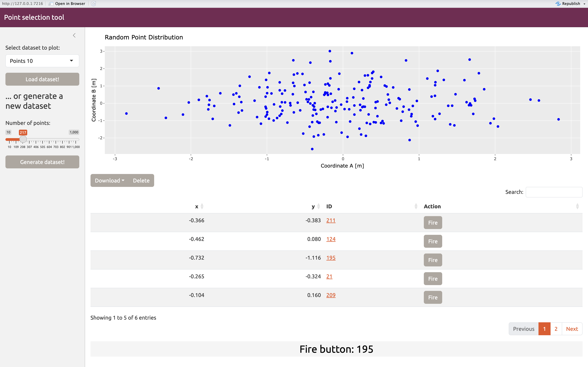Click the refresh icon in the top bar
This screenshot has height=367, width=588.
coord(94,4)
